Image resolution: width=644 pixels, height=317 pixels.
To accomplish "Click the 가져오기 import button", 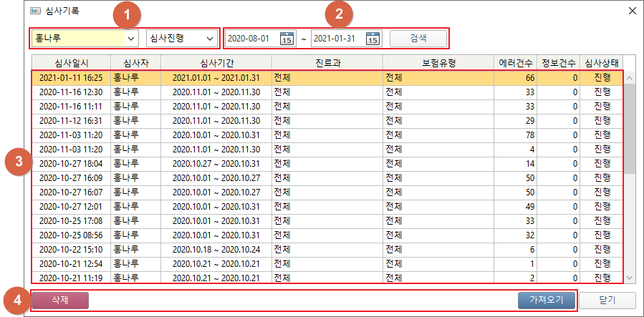I will coord(547,300).
